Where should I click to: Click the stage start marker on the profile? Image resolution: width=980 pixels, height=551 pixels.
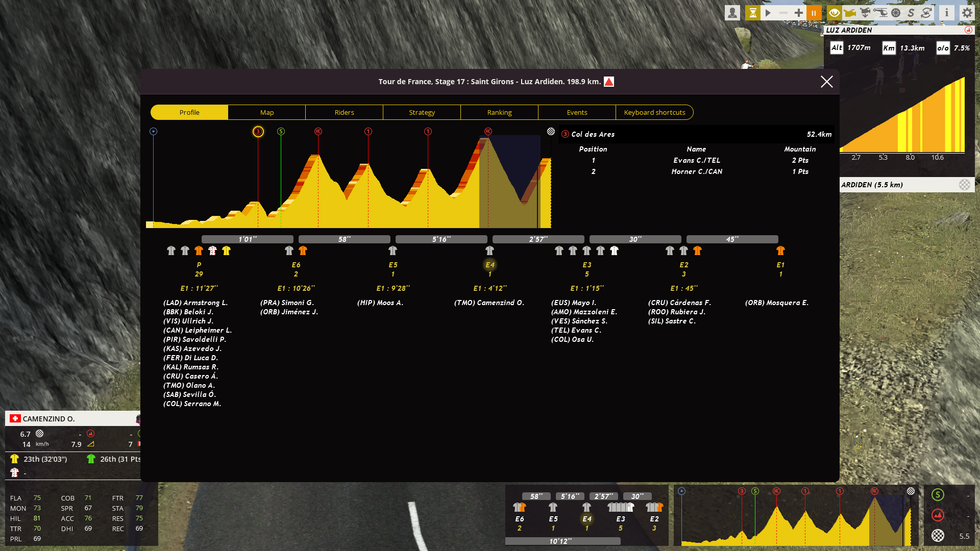click(153, 132)
